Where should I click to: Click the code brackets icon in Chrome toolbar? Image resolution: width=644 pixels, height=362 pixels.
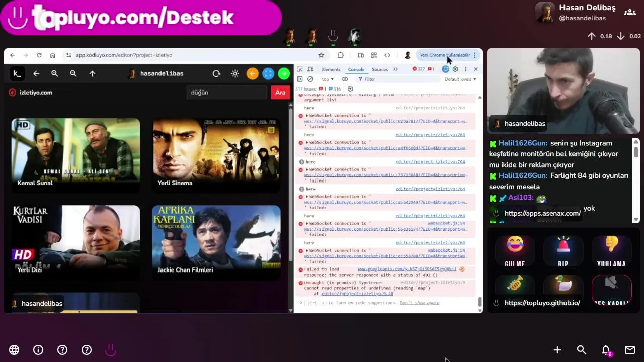[x=387, y=55]
